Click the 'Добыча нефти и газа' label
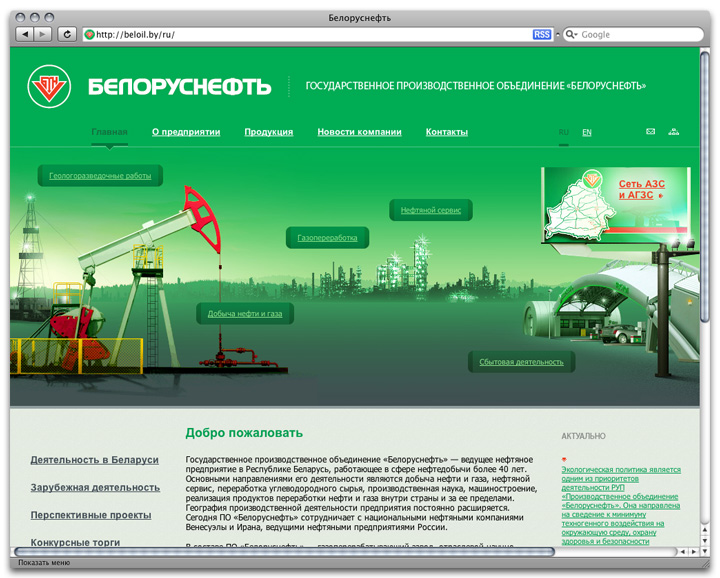 point(245,314)
